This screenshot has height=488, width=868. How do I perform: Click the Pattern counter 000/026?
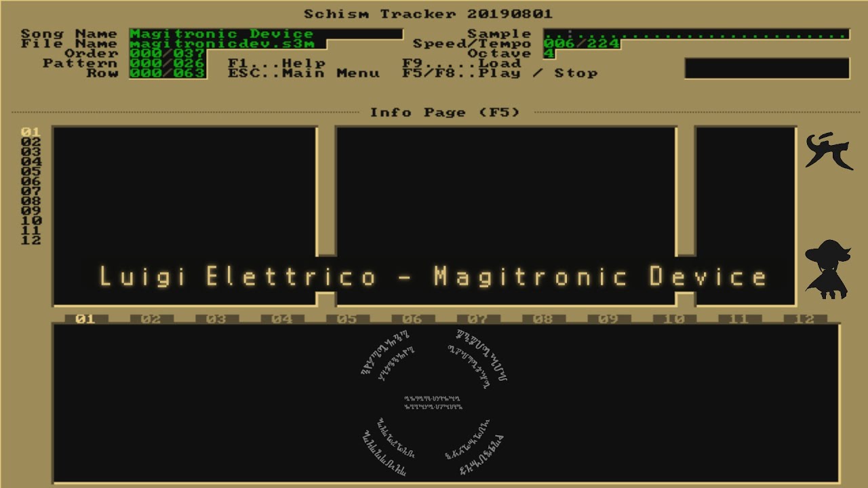167,63
